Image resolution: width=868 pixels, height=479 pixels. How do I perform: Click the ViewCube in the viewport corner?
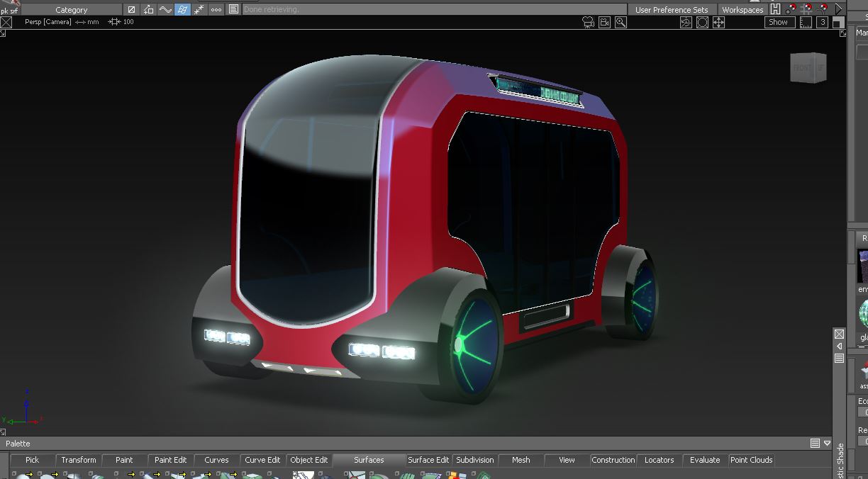(808, 68)
